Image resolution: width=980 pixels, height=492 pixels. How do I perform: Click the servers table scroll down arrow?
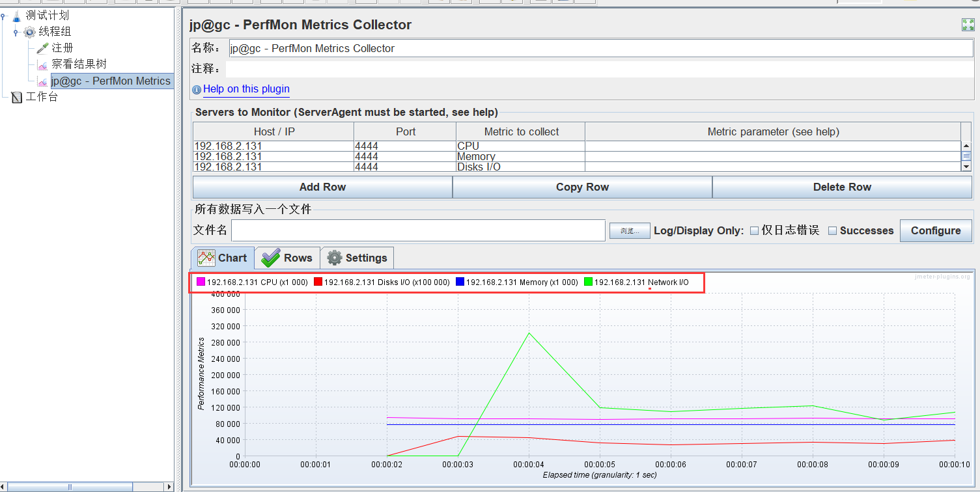click(966, 167)
